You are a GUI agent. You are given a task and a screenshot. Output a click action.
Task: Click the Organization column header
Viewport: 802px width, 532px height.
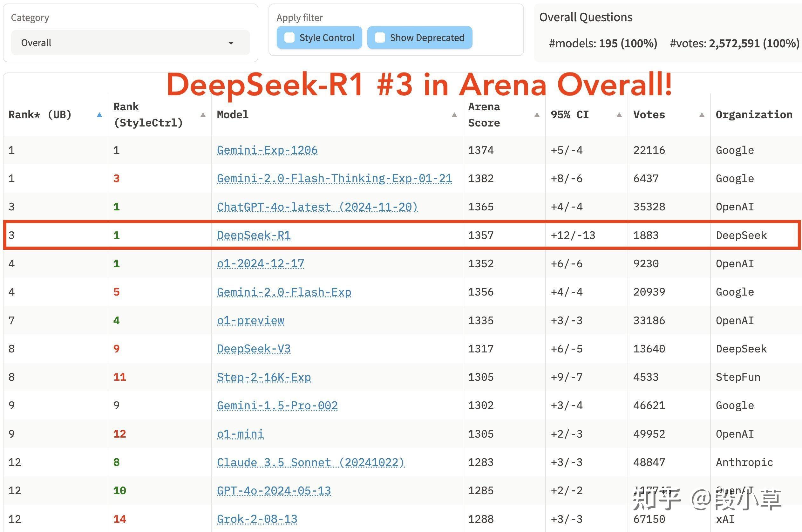coord(754,115)
